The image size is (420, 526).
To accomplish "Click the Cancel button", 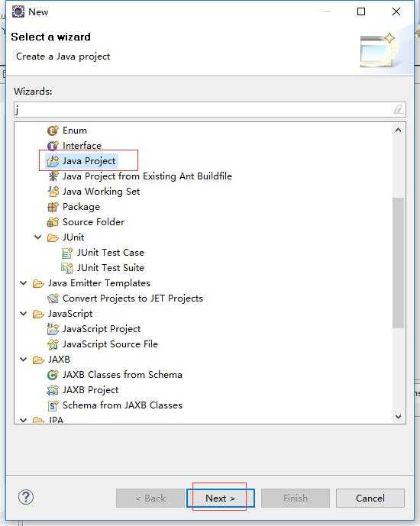I will coord(370,499).
